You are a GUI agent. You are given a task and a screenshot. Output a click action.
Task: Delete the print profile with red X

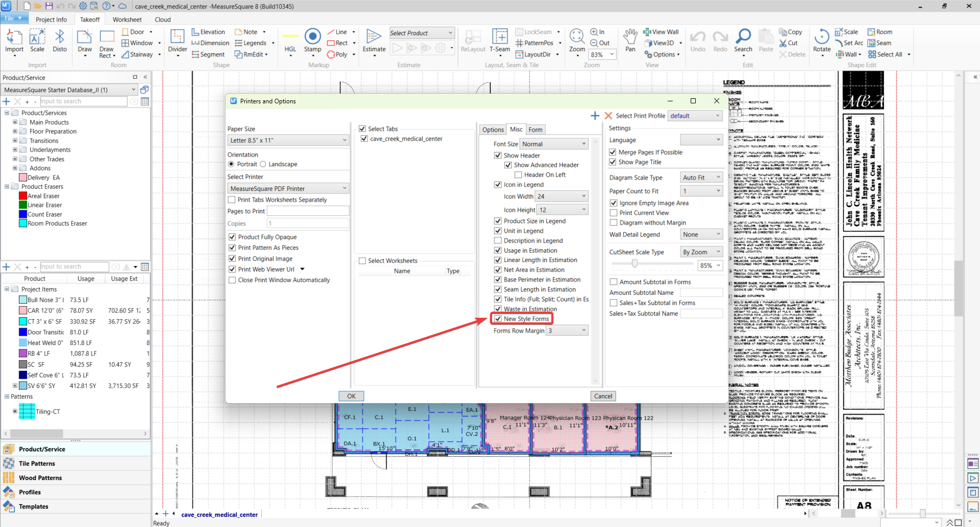click(608, 116)
